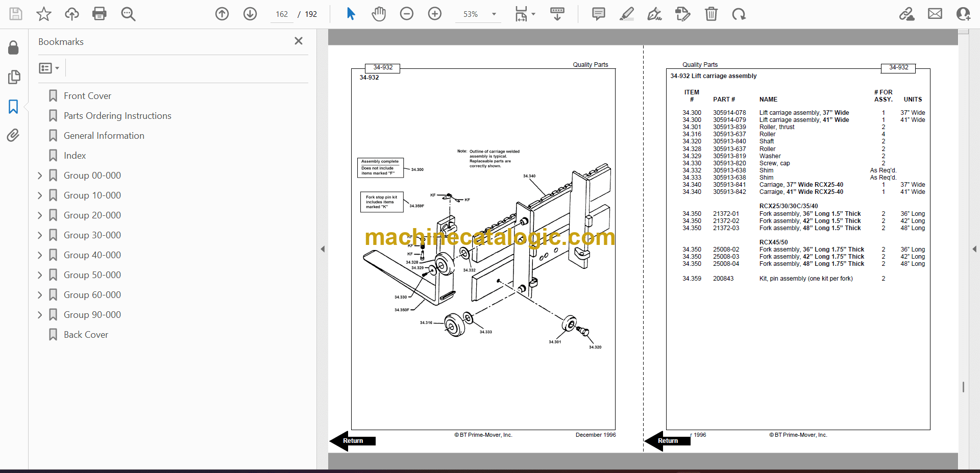This screenshot has height=473, width=980.
Task: Open the security lock panel in the sidebar
Action: 14,48
